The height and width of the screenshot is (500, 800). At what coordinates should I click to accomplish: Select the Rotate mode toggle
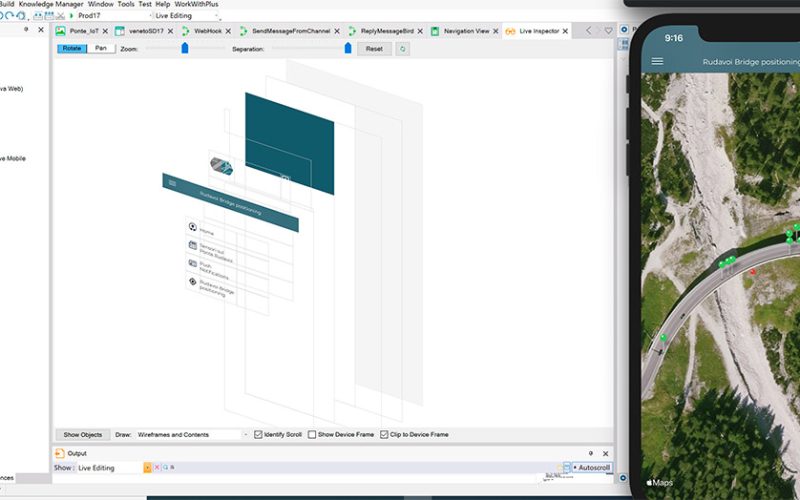click(x=72, y=48)
